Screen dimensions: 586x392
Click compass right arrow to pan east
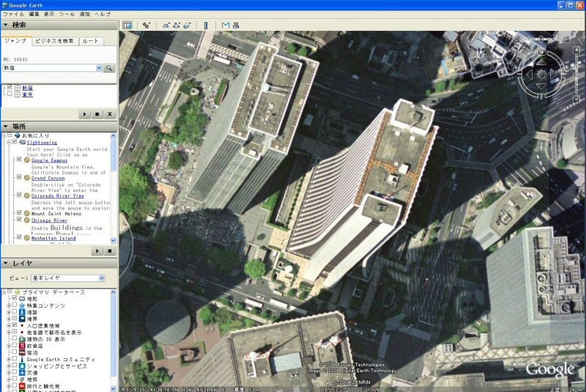(x=554, y=74)
